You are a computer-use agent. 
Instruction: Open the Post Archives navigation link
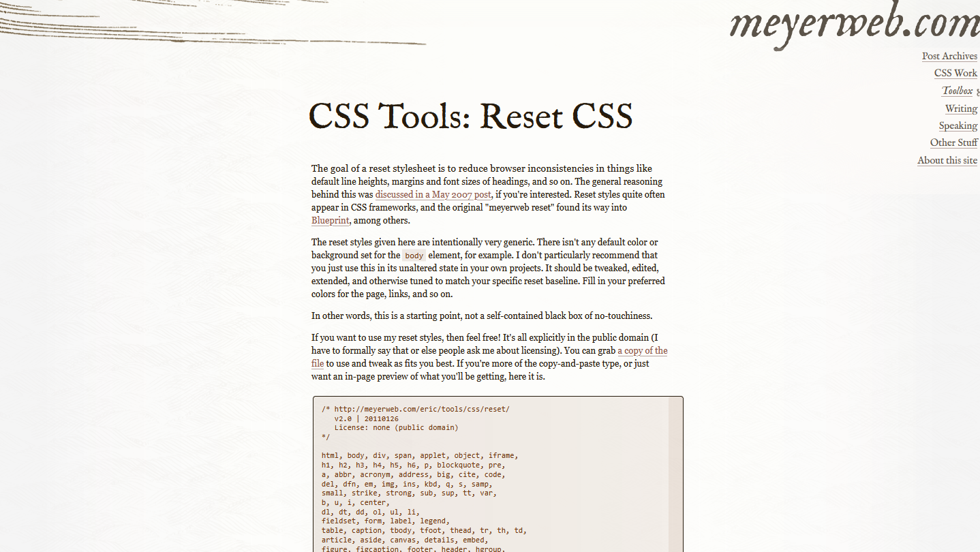point(949,57)
